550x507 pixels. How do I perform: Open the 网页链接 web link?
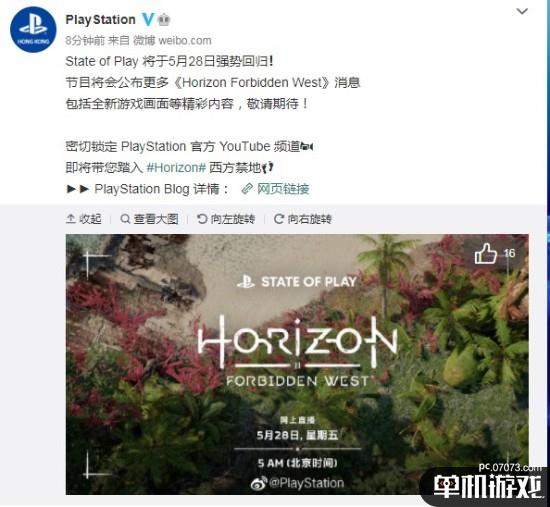click(283, 189)
